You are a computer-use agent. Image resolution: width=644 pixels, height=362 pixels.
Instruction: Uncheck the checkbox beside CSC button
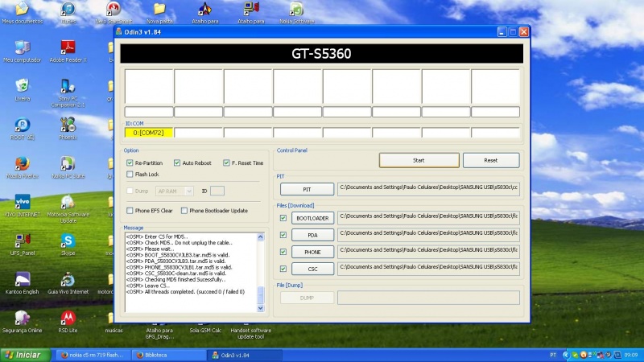283,269
